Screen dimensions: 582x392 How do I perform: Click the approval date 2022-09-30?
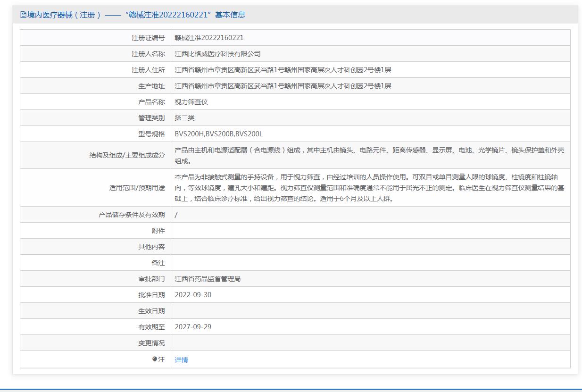193,295
